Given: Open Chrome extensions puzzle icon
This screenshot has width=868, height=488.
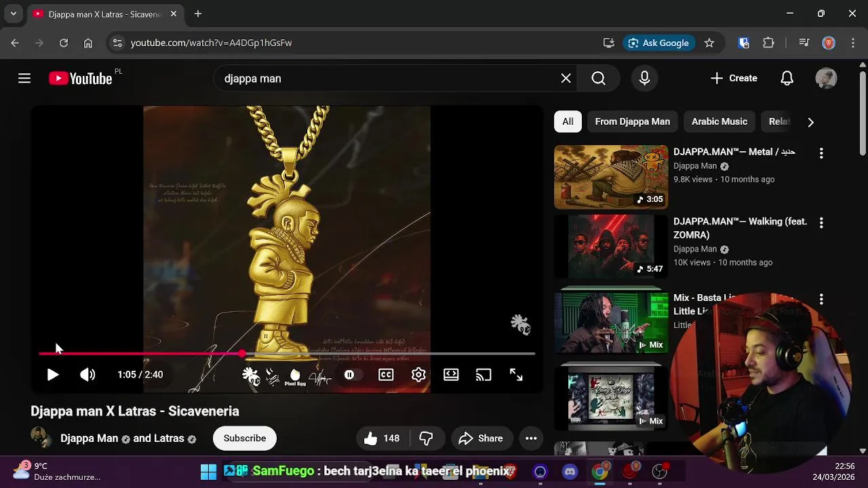Looking at the screenshot, I should point(768,43).
